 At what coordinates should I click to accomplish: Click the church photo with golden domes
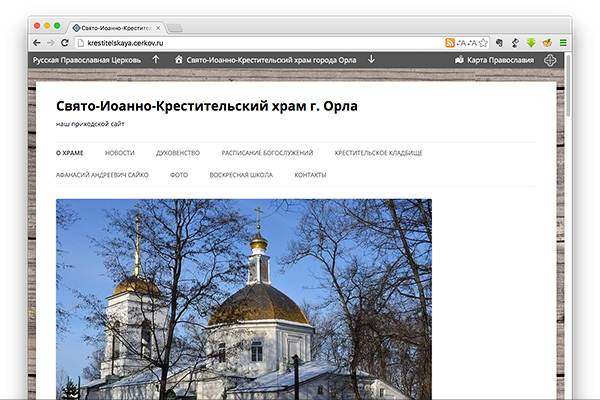(x=244, y=299)
